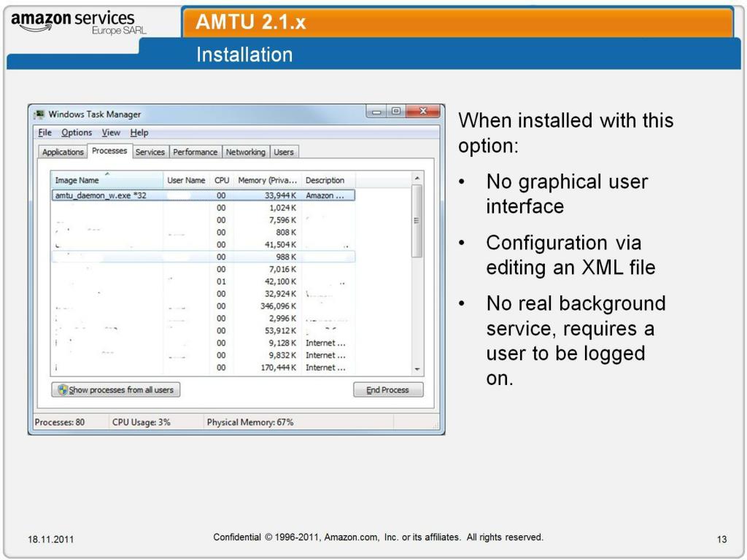Select the row with 988 K memory
Image resolution: width=747 pixels, height=560 pixels.
pyautogui.click(x=204, y=257)
